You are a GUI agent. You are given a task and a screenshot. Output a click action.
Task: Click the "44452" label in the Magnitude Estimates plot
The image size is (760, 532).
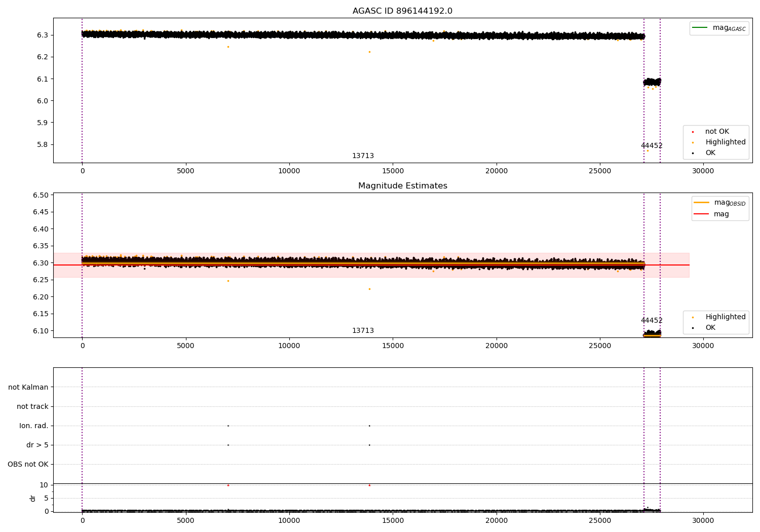pyautogui.click(x=652, y=321)
